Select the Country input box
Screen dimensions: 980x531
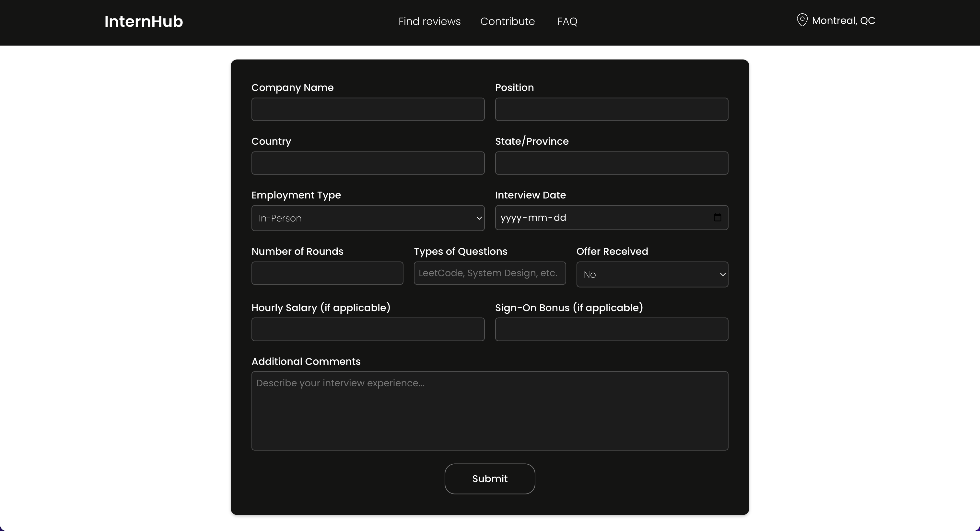[367, 163]
